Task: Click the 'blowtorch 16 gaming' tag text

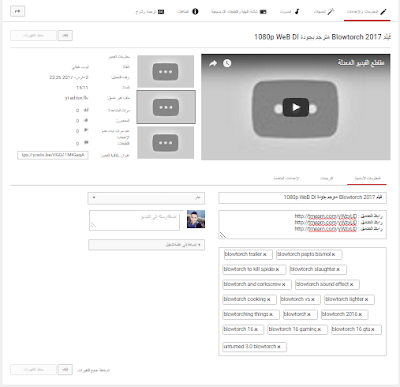Action: coord(292,329)
